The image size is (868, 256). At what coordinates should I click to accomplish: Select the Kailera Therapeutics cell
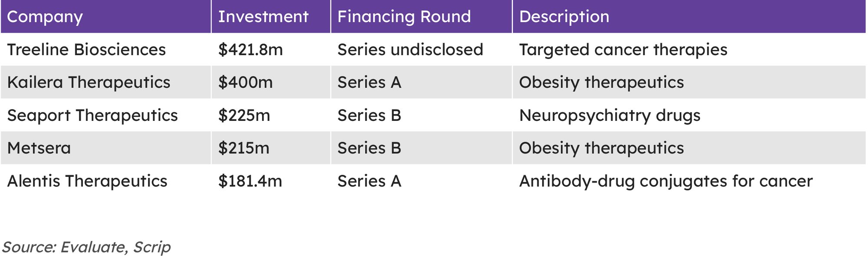click(89, 82)
